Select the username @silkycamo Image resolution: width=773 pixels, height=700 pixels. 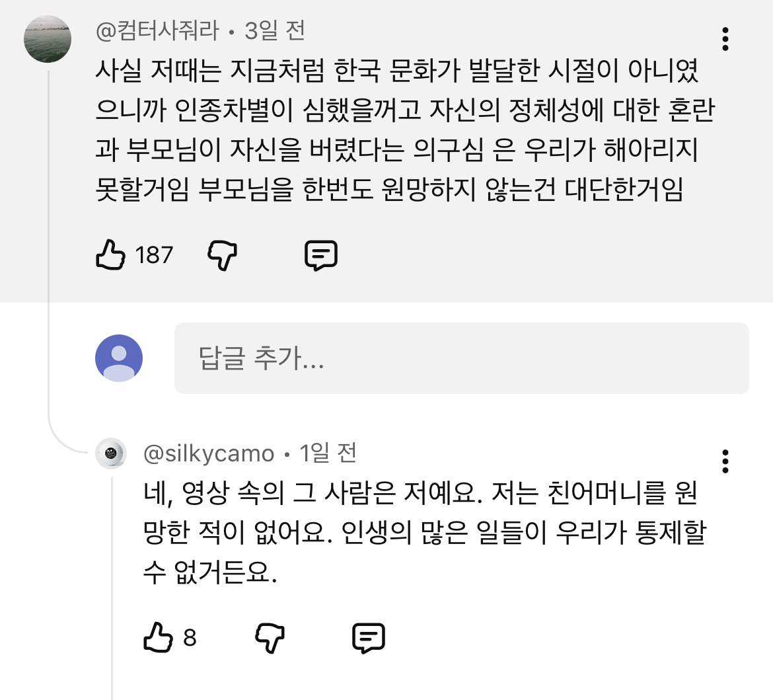[208, 453]
